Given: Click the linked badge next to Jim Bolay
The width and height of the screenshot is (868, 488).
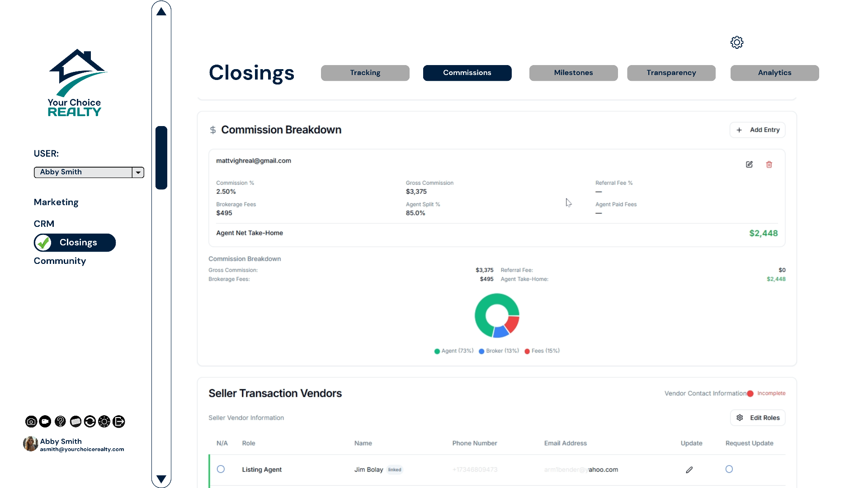Looking at the screenshot, I should coord(395,470).
